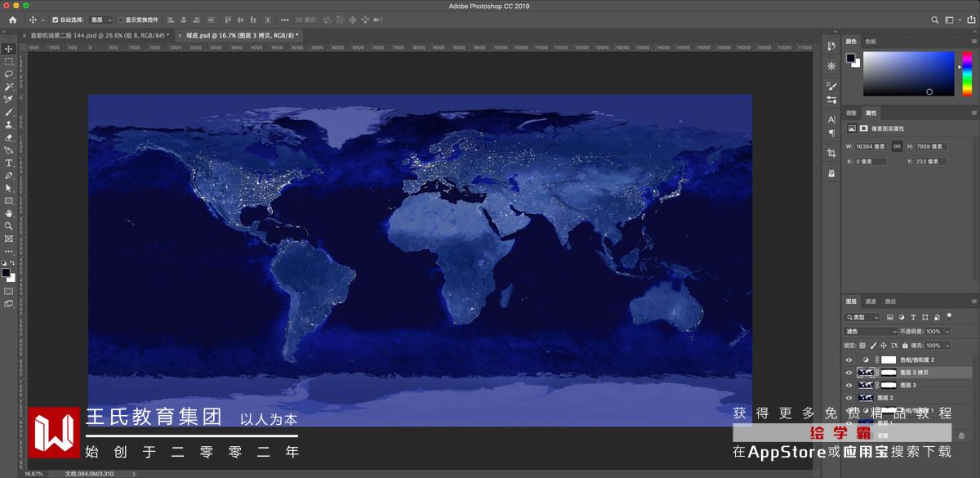980x478 pixels.
Task: Enable the 显示变换控件 checkbox
Action: pyautogui.click(x=121, y=20)
